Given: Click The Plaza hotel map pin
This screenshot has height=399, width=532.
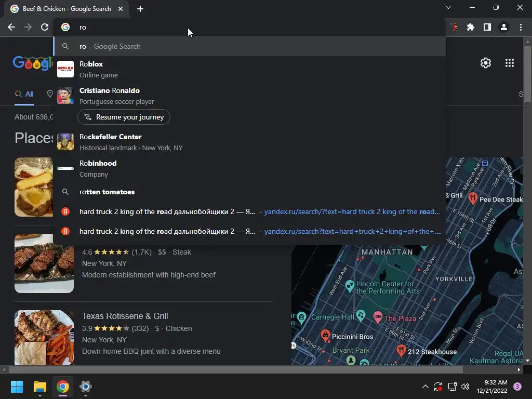Looking at the screenshot, I should (378, 317).
